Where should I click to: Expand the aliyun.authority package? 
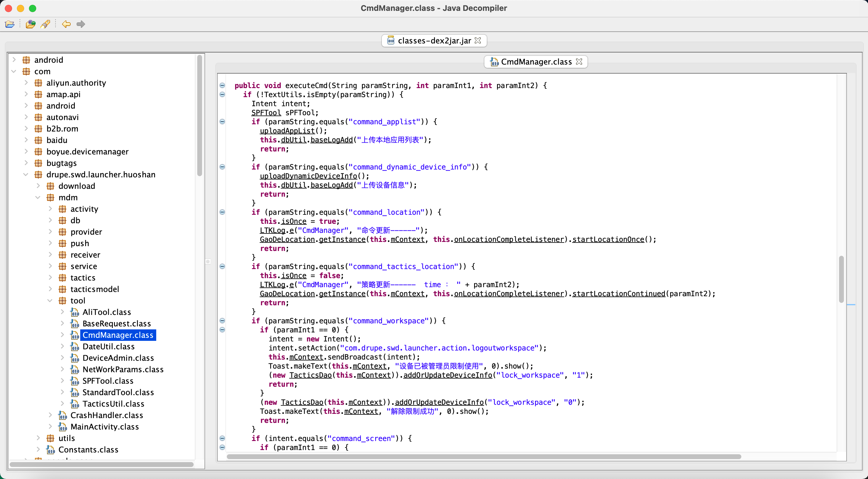coord(26,83)
